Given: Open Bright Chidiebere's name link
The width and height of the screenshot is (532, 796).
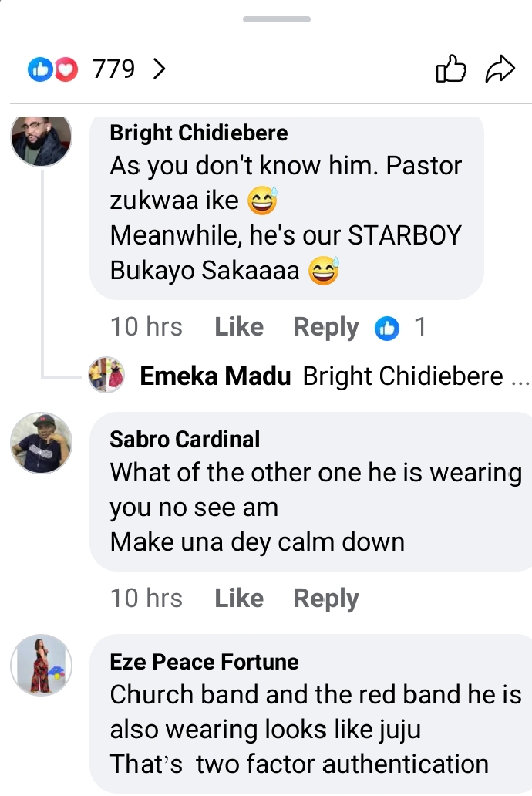Looking at the screenshot, I should point(199,133).
